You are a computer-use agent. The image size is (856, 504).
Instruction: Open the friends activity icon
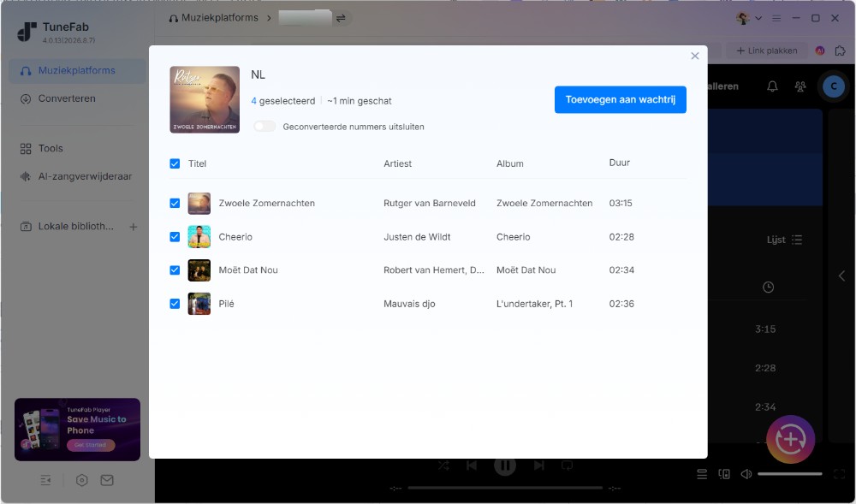(800, 86)
